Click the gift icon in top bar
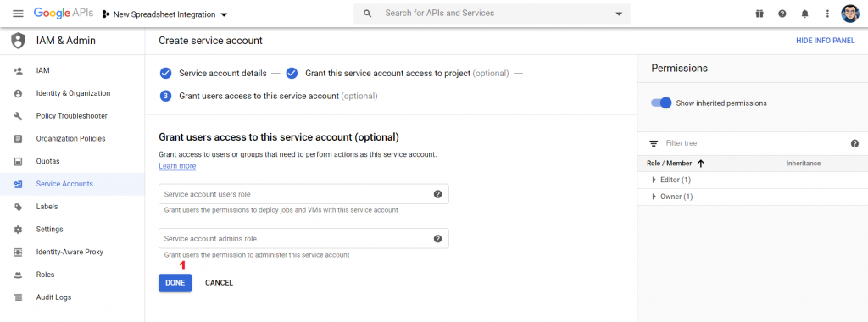 click(x=759, y=14)
